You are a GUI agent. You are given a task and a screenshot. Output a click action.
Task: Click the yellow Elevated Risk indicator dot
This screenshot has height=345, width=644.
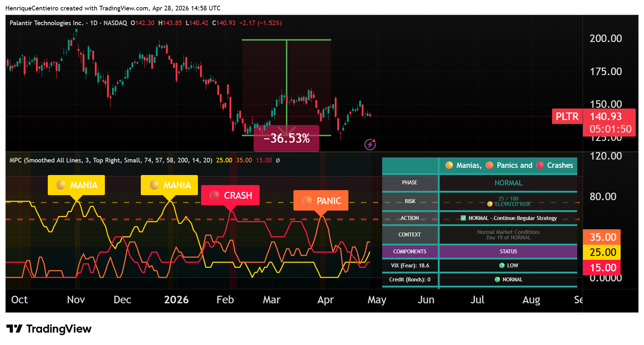click(x=490, y=204)
